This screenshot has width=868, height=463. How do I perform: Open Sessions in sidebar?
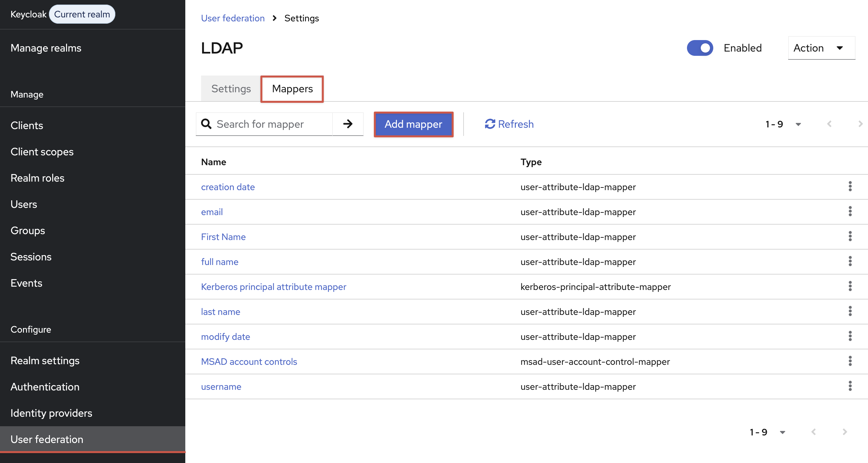tap(31, 256)
